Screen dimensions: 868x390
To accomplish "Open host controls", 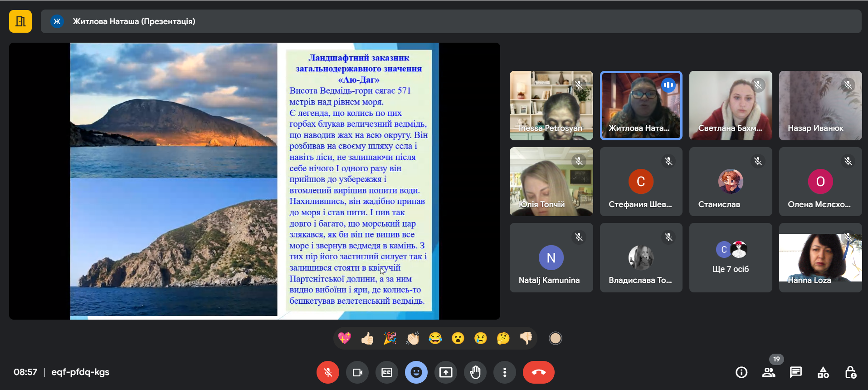I will coord(850,372).
